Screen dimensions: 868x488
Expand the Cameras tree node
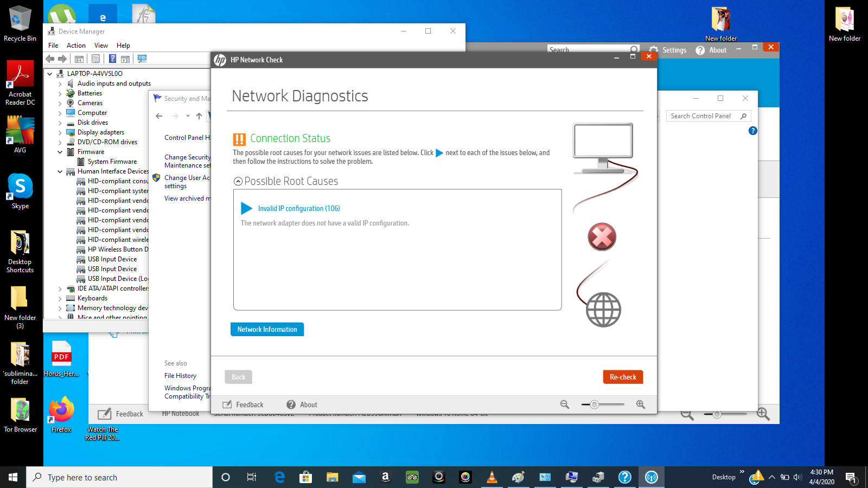[60, 104]
